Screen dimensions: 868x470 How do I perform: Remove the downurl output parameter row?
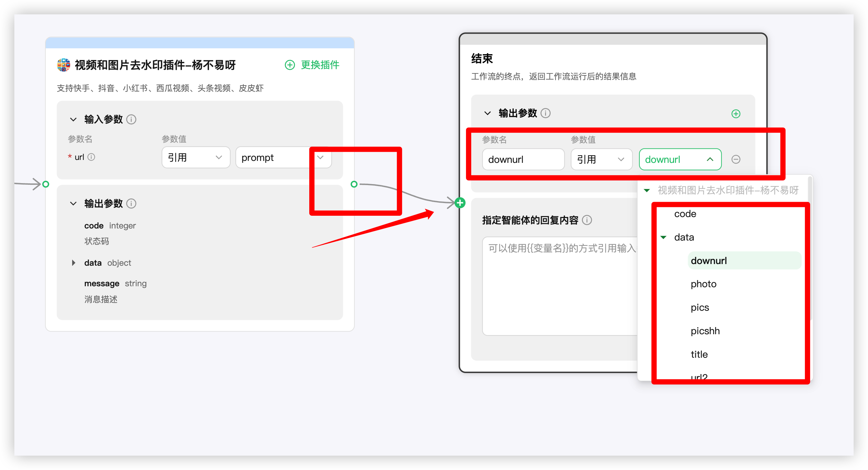point(735,159)
